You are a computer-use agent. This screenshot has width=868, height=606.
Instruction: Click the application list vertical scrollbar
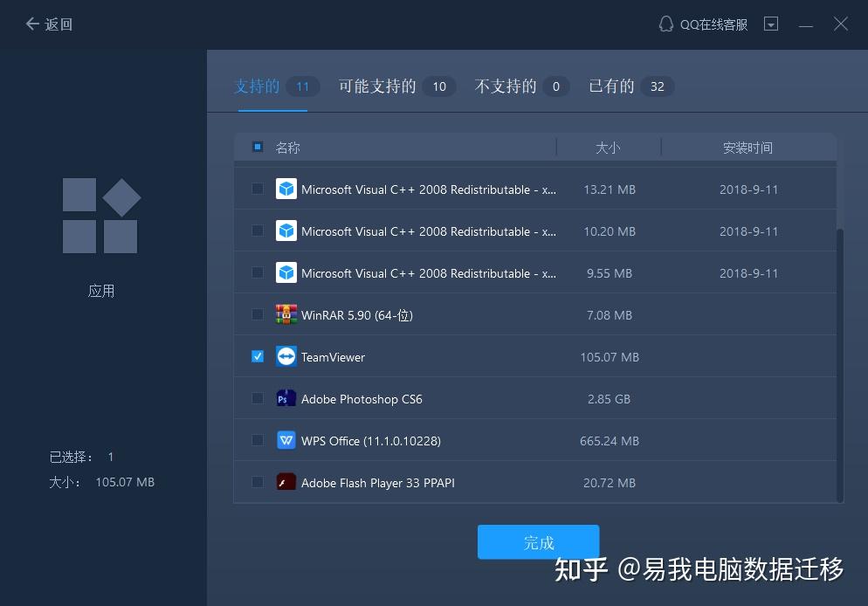coord(840,365)
